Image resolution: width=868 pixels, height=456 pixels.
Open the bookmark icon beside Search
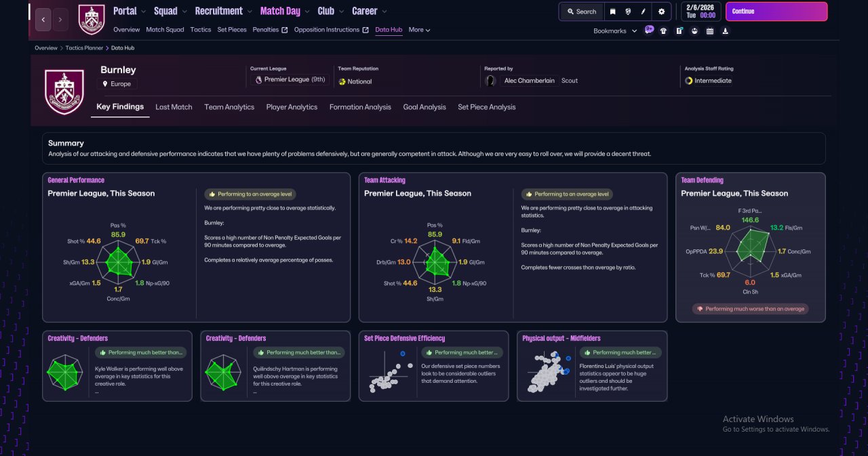613,12
